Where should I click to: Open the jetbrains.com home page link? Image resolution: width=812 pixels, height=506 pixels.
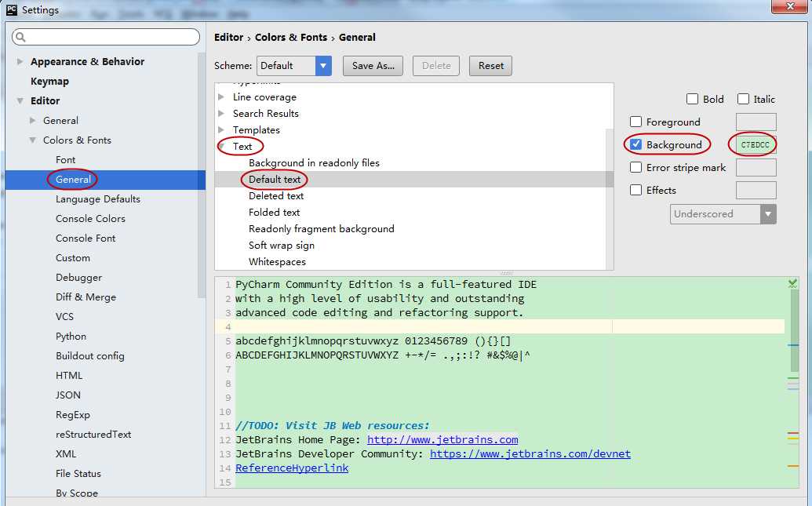click(442, 439)
